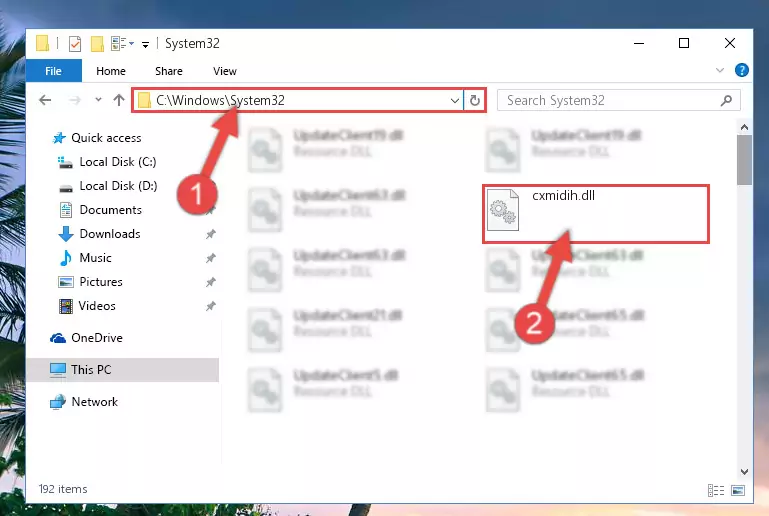Go up one folder level arrow
769x516 pixels.
(x=119, y=100)
